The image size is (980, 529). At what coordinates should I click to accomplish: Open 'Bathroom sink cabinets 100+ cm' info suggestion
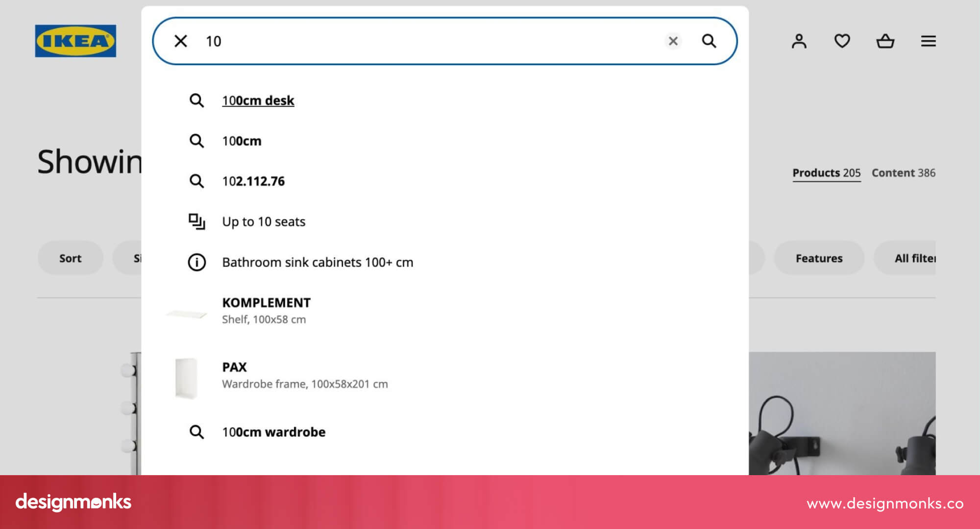tap(317, 263)
